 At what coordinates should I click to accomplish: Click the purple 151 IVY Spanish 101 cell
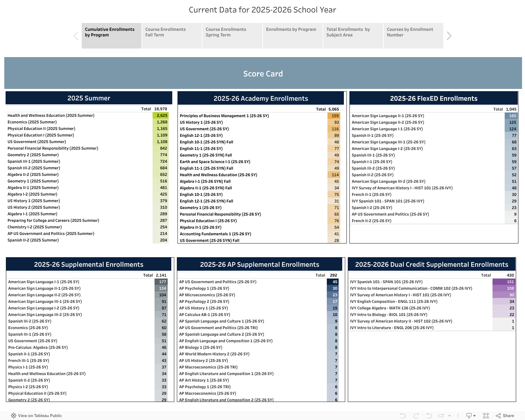(504, 282)
